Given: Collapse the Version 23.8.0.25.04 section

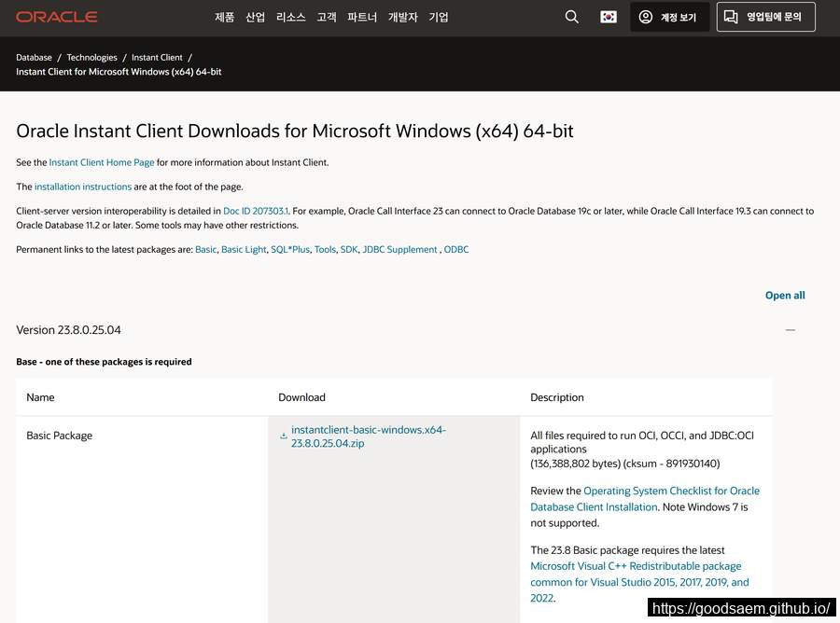Looking at the screenshot, I should 791,330.
